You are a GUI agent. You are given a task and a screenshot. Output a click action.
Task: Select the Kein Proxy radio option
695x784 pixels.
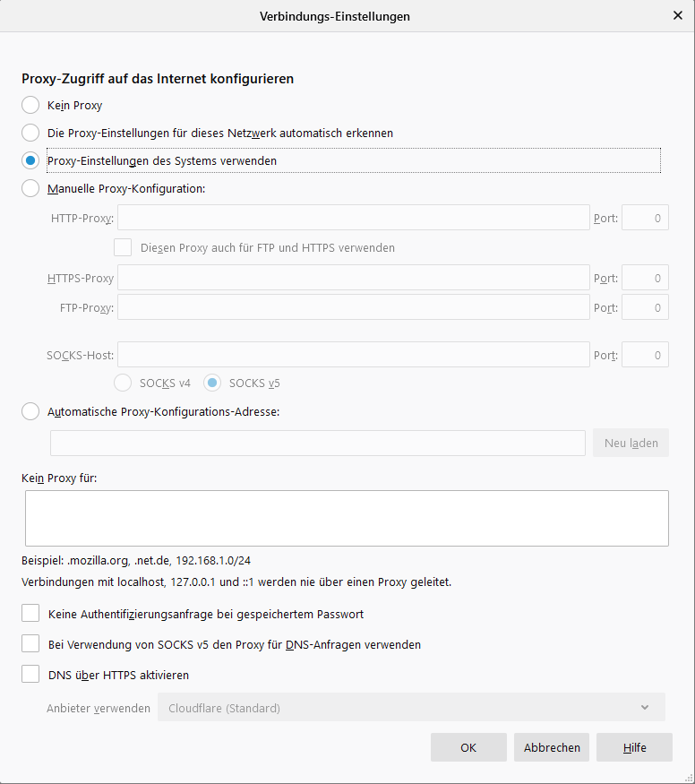point(30,105)
